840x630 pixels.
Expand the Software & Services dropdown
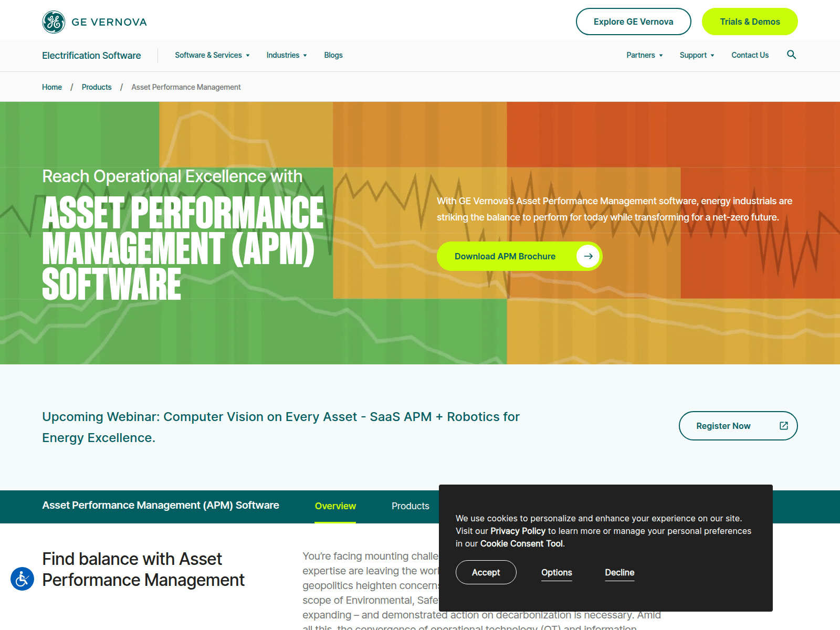(x=212, y=55)
